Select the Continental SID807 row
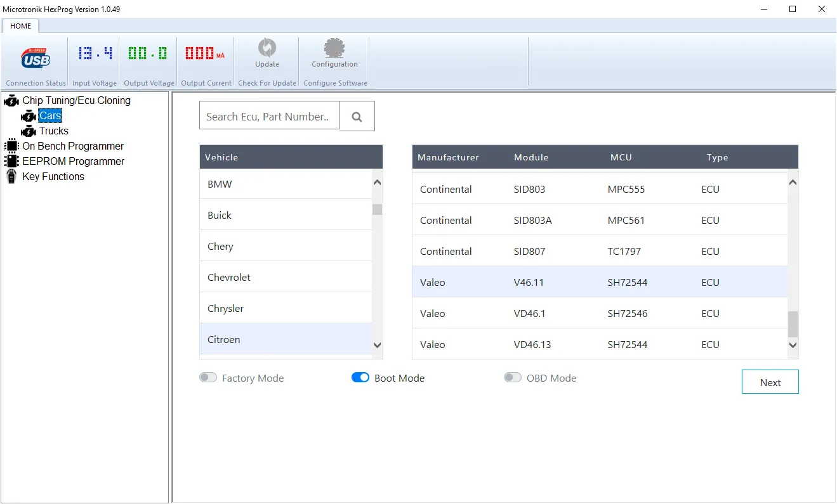Screen dimensions: 837x504 point(600,251)
